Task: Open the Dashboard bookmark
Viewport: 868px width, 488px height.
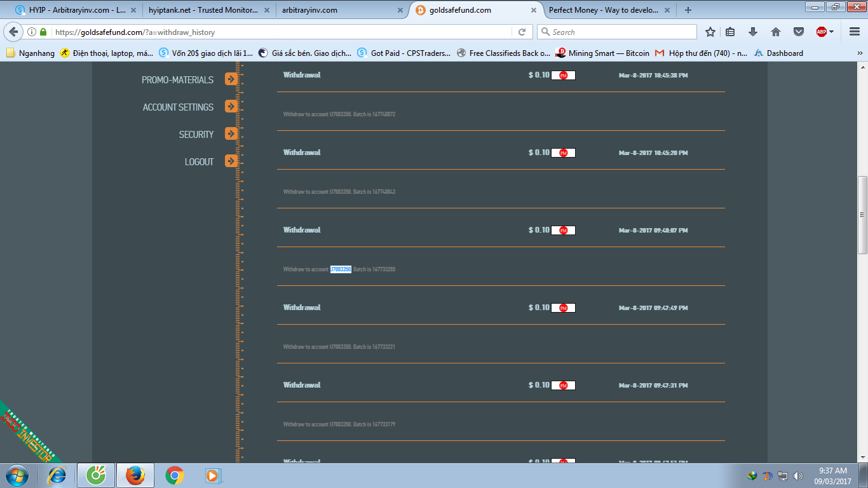Action: coord(778,53)
